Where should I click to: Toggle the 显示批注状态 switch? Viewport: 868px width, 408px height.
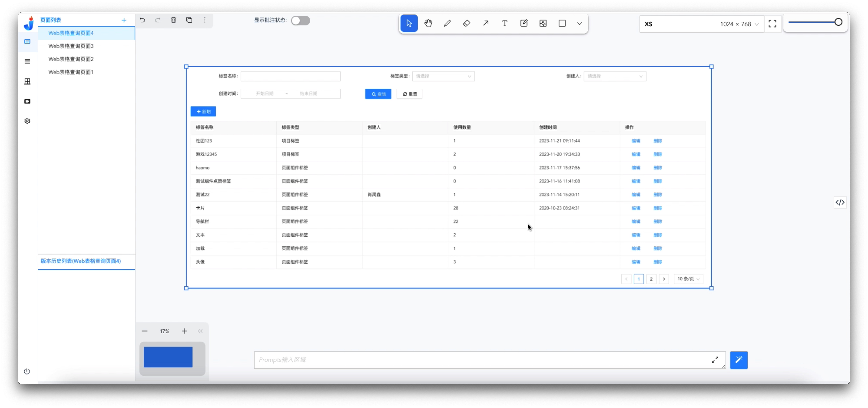click(x=300, y=21)
